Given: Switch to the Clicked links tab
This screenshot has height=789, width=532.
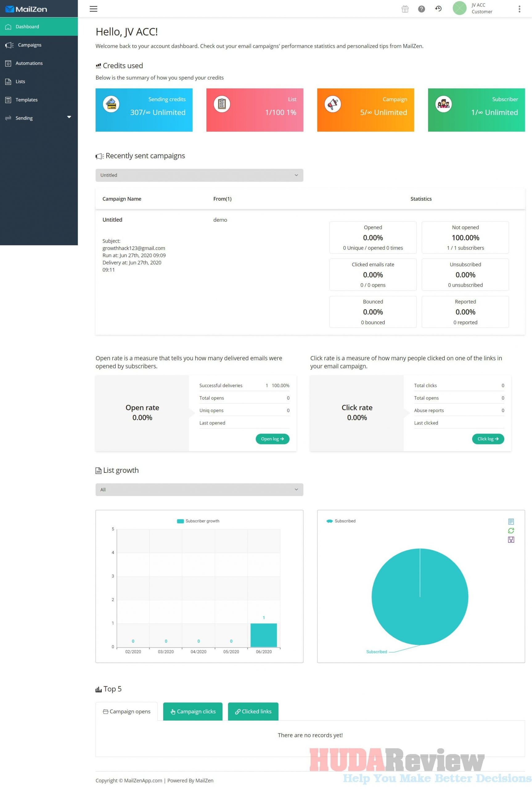Looking at the screenshot, I should pyautogui.click(x=253, y=711).
